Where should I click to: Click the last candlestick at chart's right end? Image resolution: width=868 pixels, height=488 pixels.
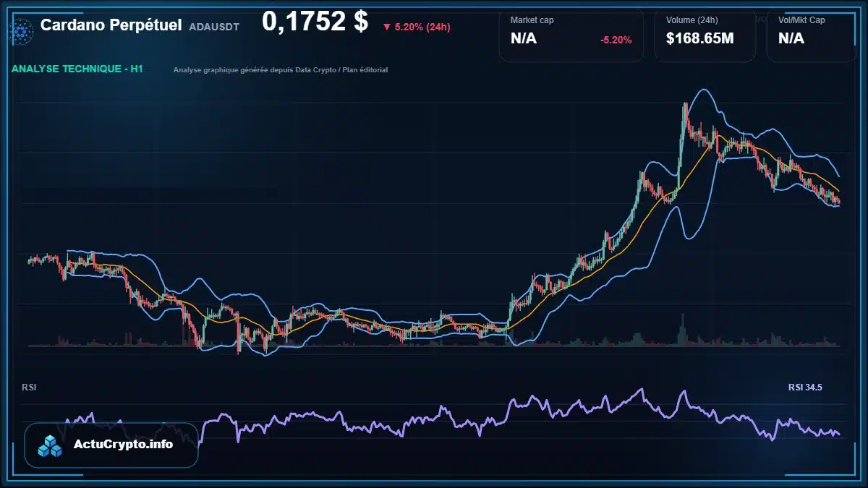(838, 201)
